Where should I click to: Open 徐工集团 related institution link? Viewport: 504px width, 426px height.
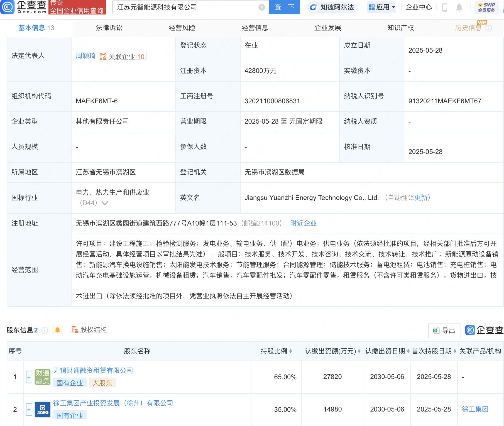point(475,409)
